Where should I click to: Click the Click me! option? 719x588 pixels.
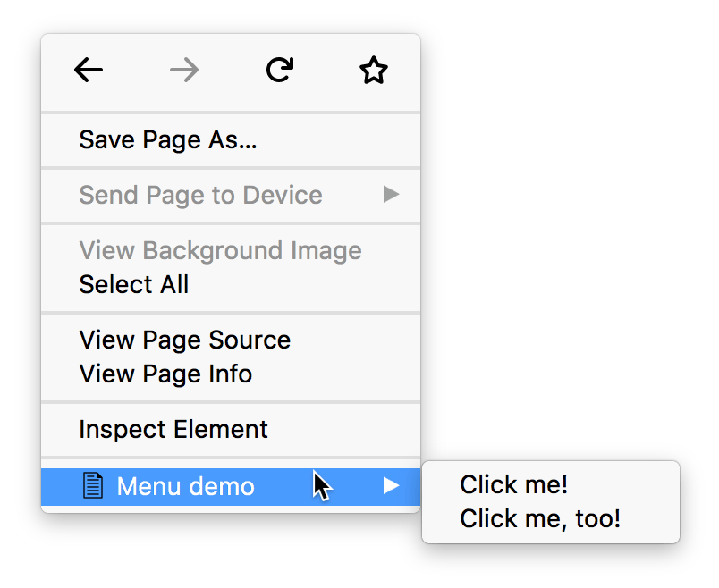tap(512, 483)
